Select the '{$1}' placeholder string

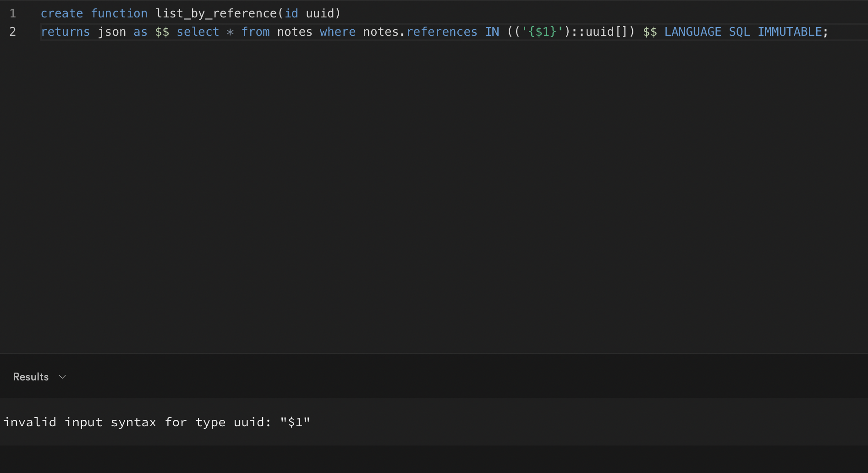pos(543,32)
